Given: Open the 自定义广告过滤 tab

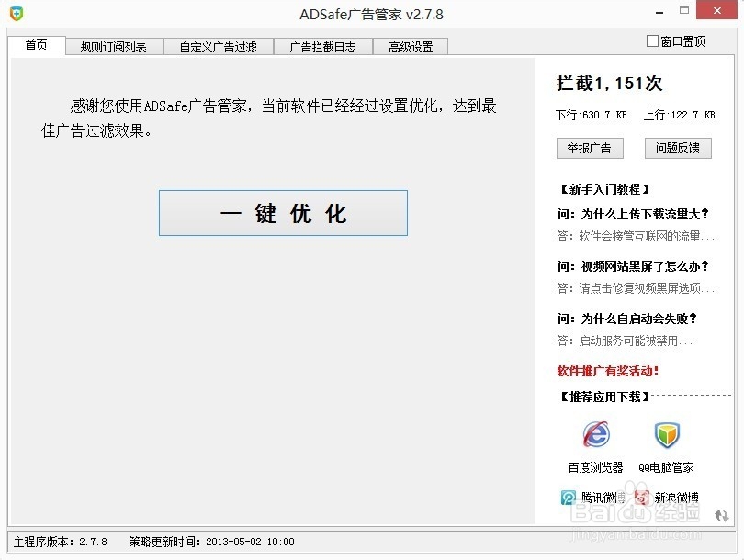Looking at the screenshot, I should pyautogui.click(x=219, y=47).
